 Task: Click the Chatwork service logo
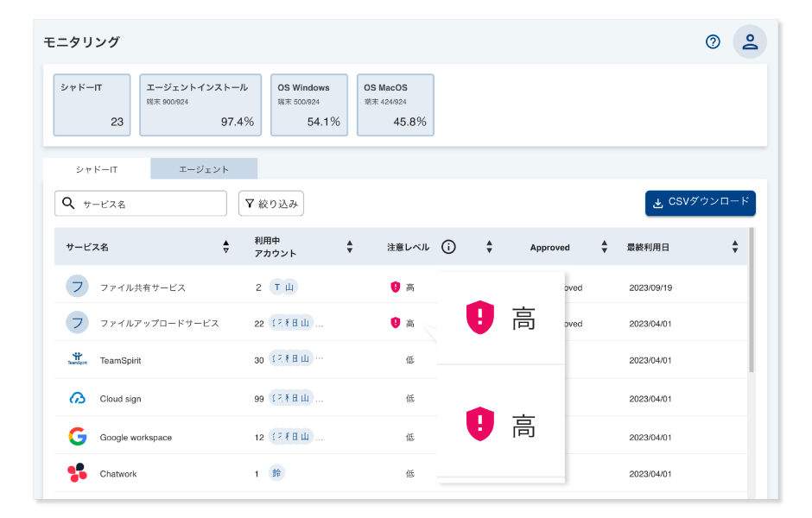click(x=79, y=473)
